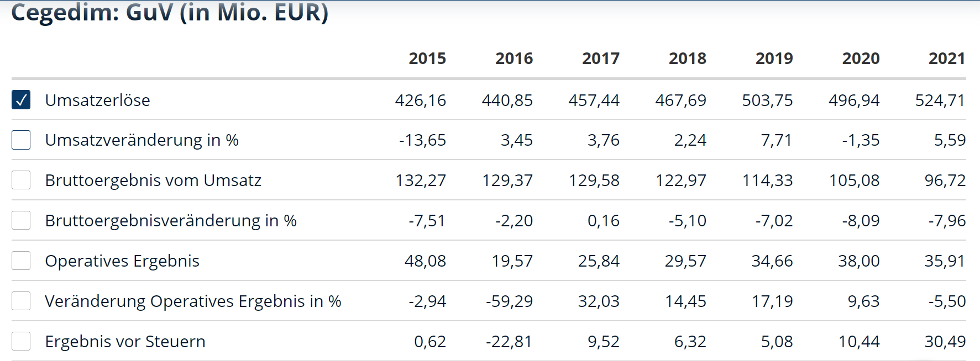Mark the Ergebnis vor Steuern checkbox
The image size is (980, 361).
21,341
